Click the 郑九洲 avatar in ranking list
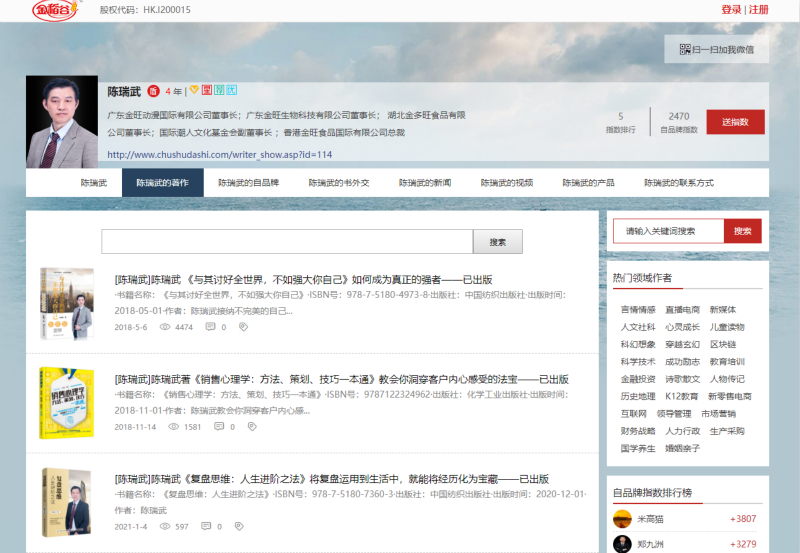The image size is (800, 553). click(x=622, y=544)
